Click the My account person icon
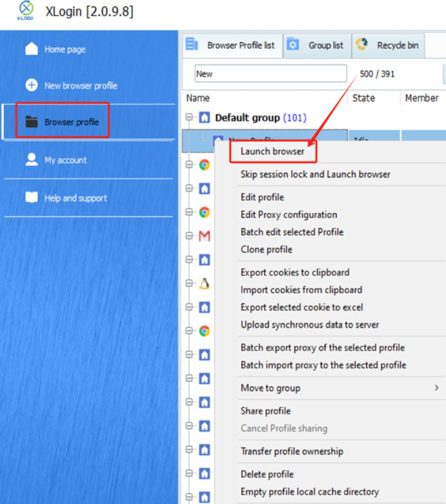Viewport: 446px width, 504px height. coord(31,160)
